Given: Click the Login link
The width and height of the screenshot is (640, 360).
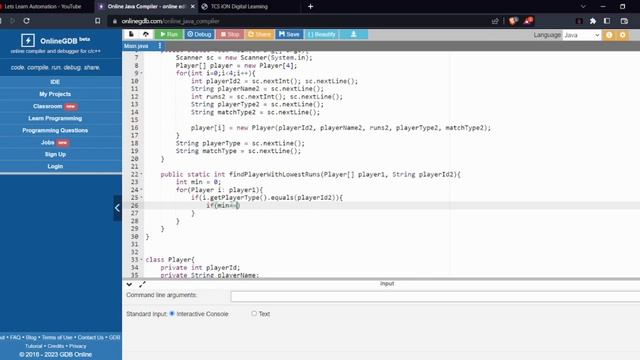Looking at the screenshot, I should 55,166.
